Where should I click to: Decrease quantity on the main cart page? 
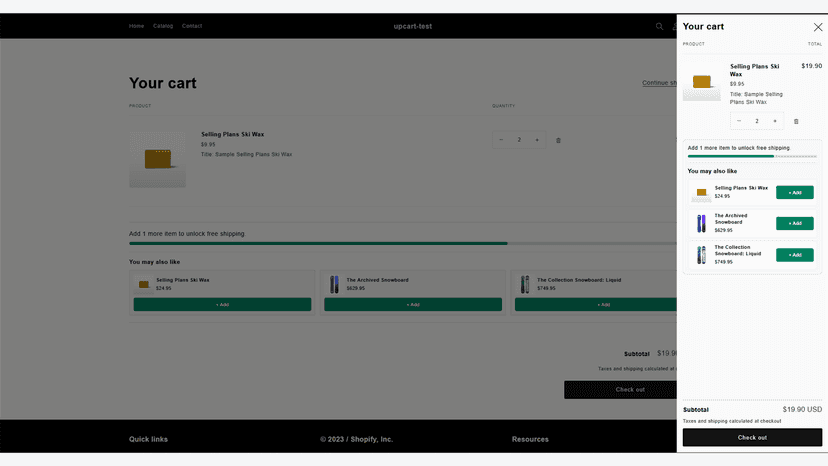[501, 140]
